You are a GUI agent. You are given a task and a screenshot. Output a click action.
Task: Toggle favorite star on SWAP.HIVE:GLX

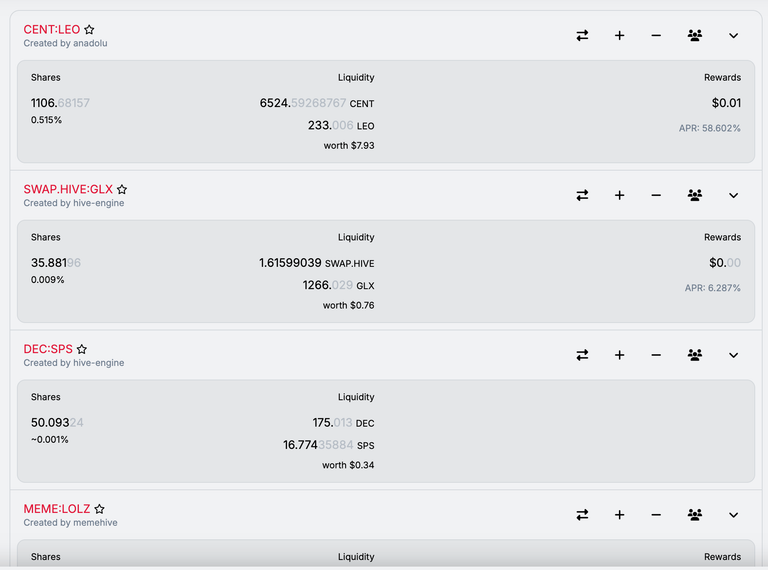pos(122,190)
